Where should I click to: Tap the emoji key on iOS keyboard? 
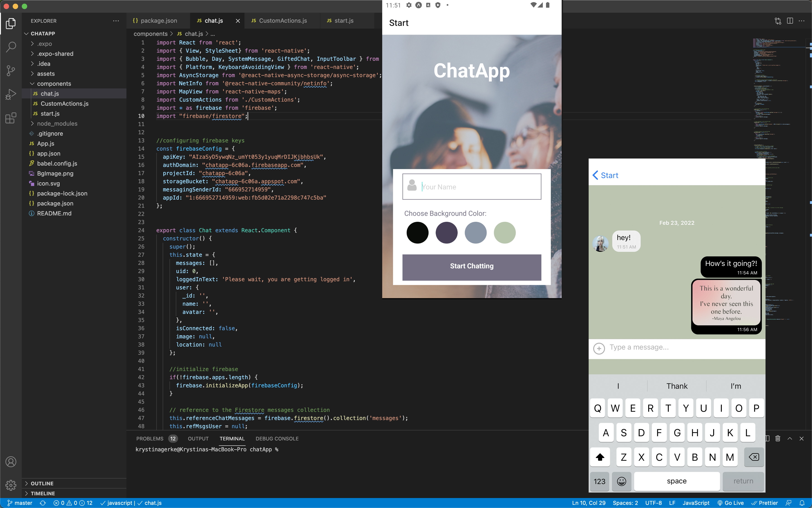tap(621, 481)
